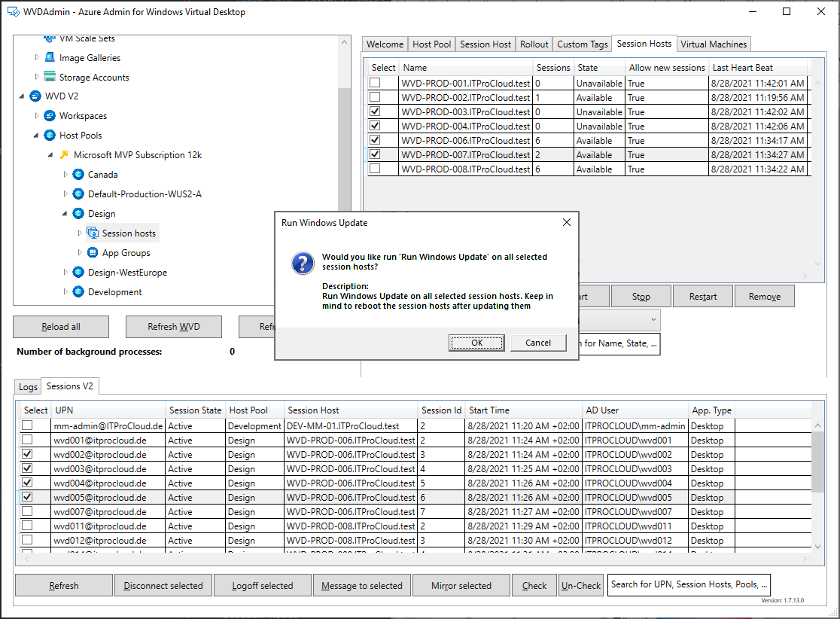Check the WVD-PROD-002 session host box
Screen dimensions: 840x619
(x=375, y=97)
